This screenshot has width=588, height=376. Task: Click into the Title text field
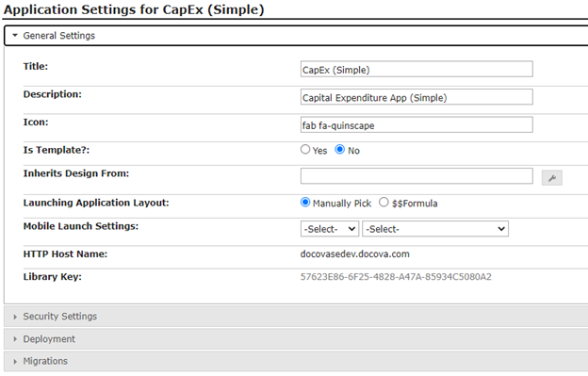tap(416, 70)
